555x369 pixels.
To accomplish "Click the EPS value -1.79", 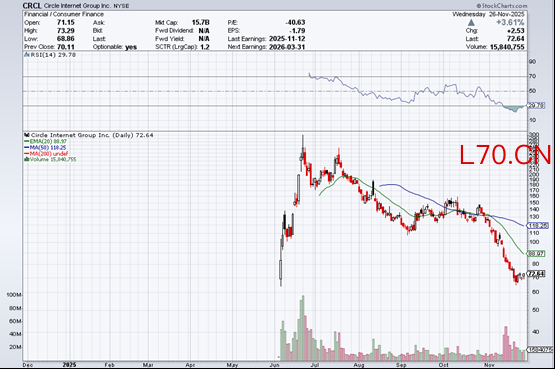I will pos(297,30).
